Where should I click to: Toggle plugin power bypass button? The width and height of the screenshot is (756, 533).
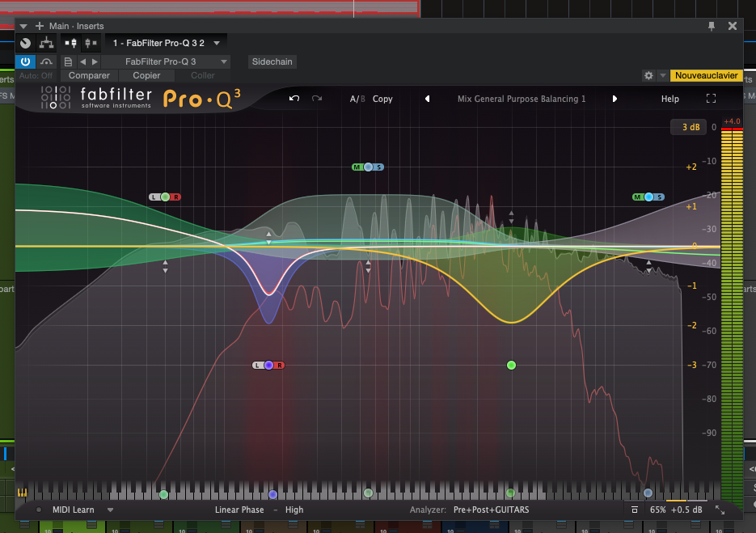(x=25, y=61)
